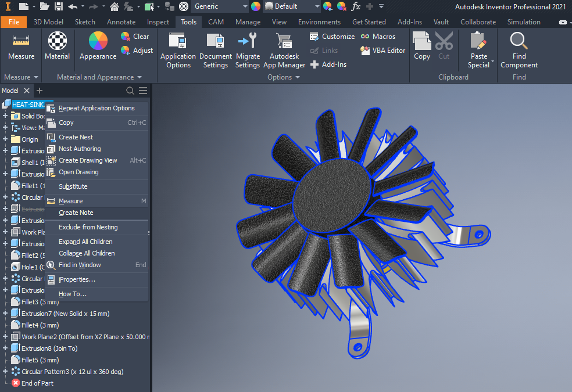Viewport: 572px width, 392px height.
Task: Click search icon in Model browser
Action: [130, 91]
